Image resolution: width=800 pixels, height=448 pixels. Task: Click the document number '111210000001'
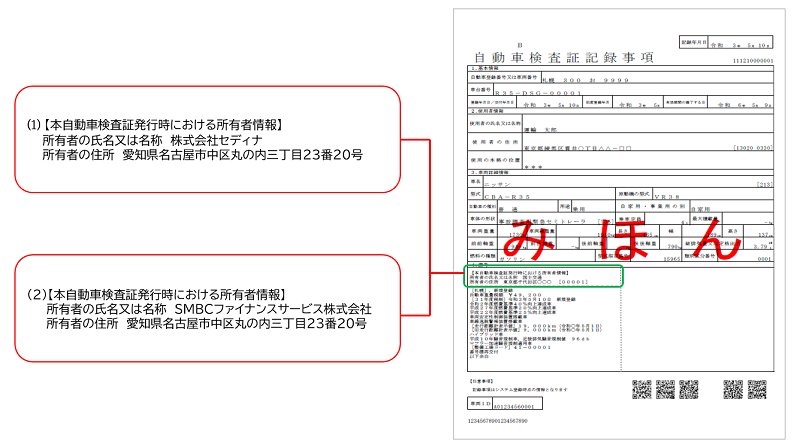753,61
